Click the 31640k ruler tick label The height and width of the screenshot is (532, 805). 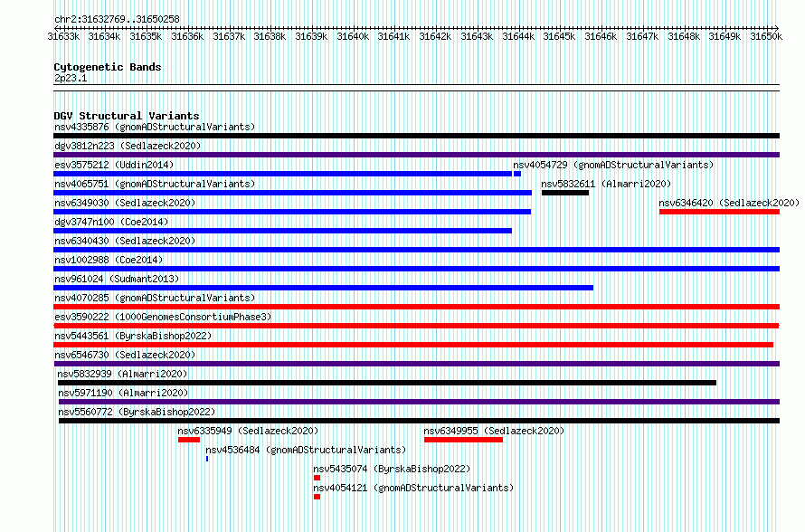353,36
